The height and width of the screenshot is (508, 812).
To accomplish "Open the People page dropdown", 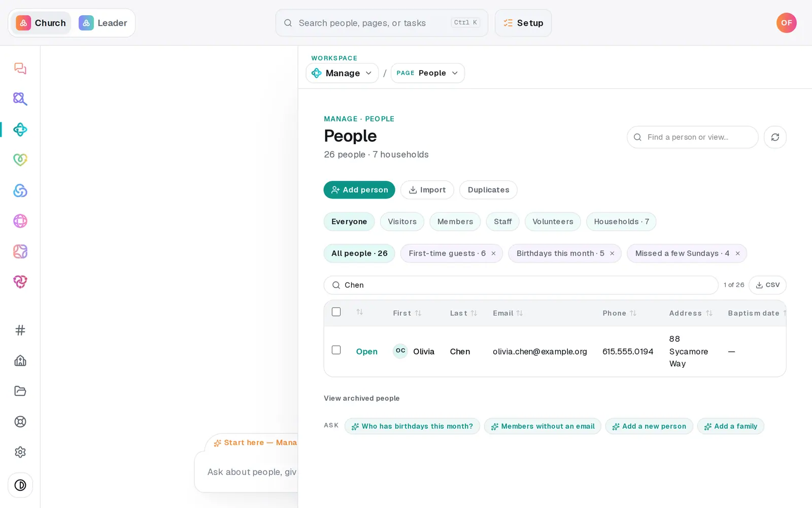I will click(x=428, y=73).
